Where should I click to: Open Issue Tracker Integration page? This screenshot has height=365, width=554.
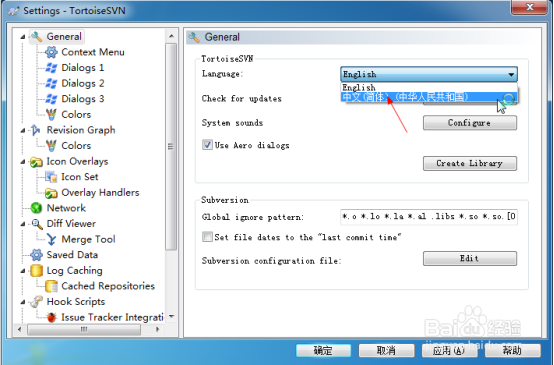(x=112, y=317)
